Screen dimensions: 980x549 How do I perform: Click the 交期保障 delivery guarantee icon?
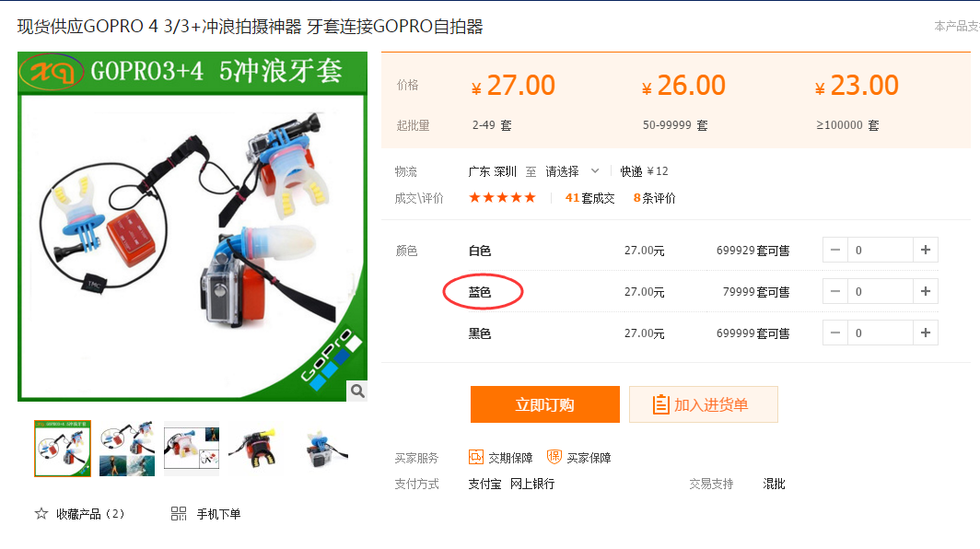click(x=475, y=457)
